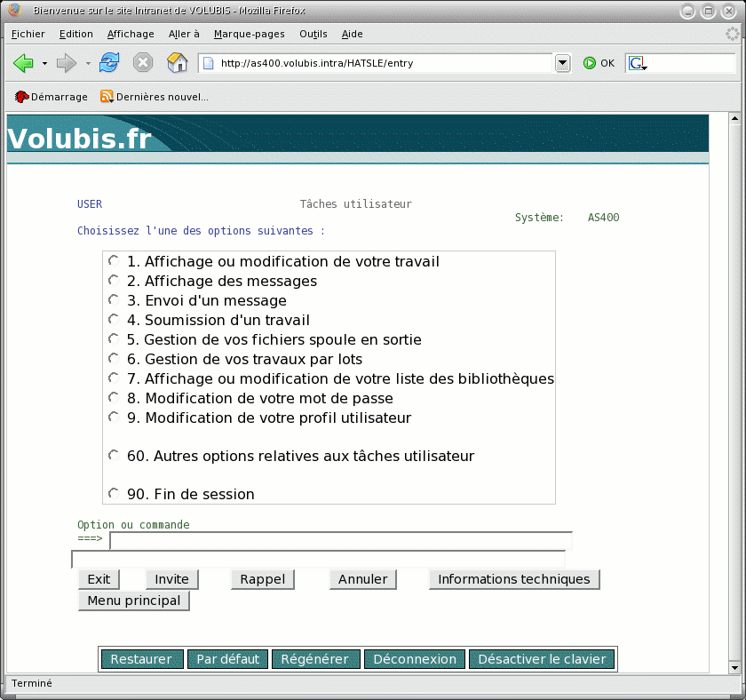Click the Restaurer button
The width and height of the screenshot is (746, 700).
(142, 659)
